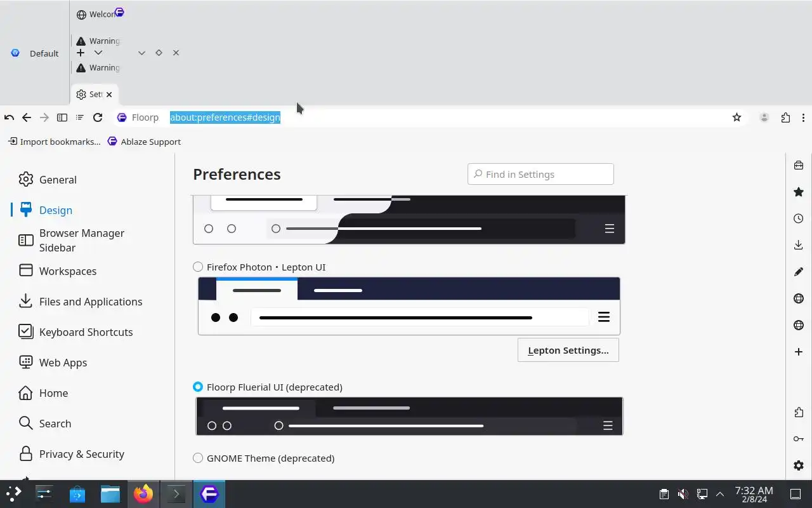Open account profile avatar in toolbar
Viewport: 812px width, 508px height.
(x=764, y=117)
